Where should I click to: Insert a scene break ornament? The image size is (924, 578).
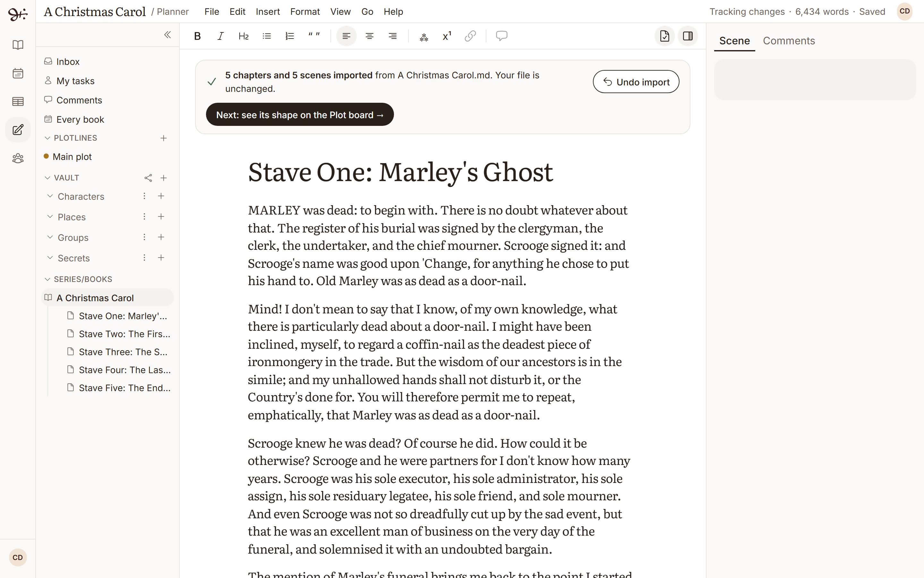coord(424,37)
